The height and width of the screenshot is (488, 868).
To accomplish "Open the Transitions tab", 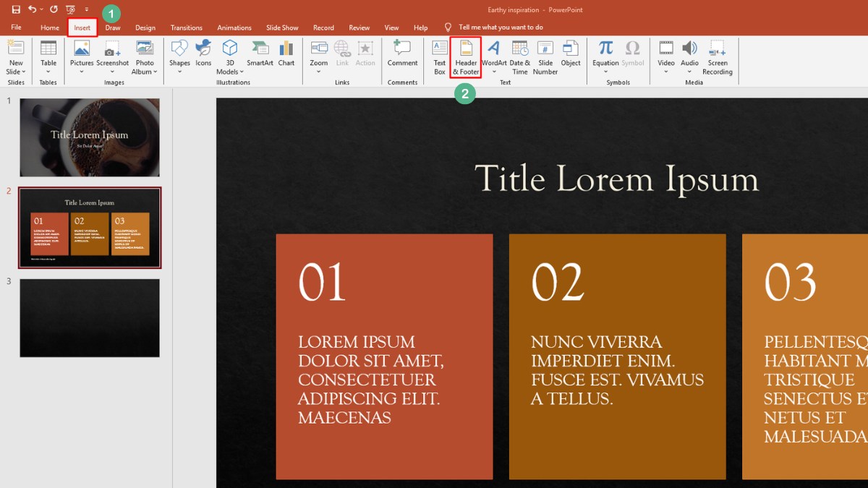I will (x=187, y=27).
